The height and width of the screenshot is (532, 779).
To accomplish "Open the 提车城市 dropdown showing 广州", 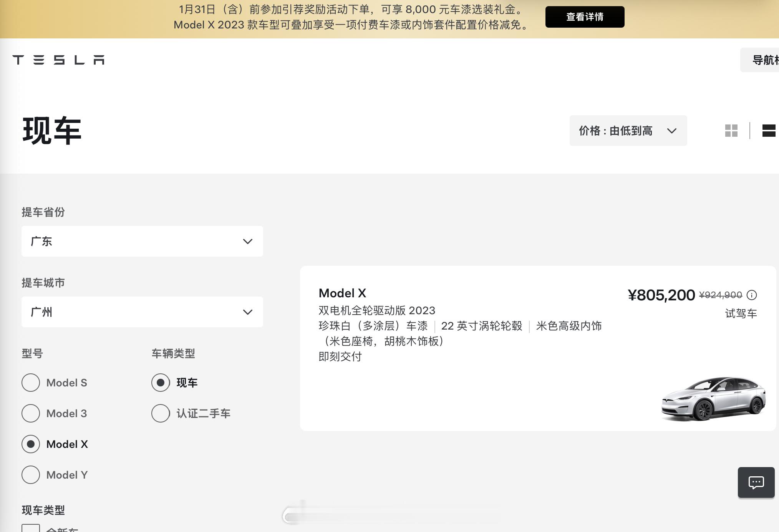I will 142,312.
